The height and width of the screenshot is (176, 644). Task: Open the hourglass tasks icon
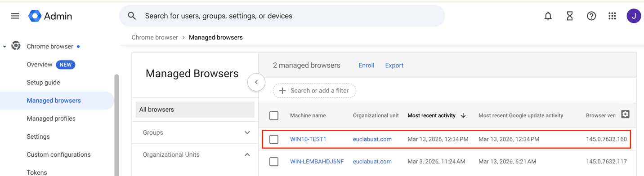[569, 16]
